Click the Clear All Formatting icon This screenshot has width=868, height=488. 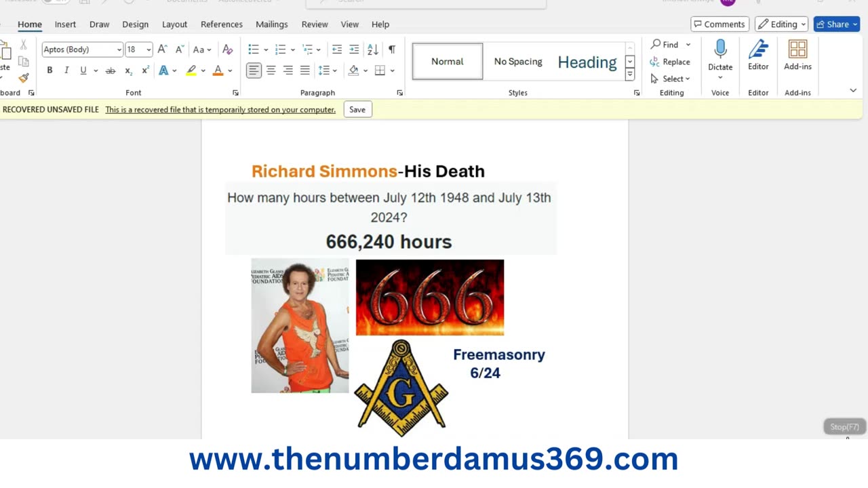coord(228,49)
